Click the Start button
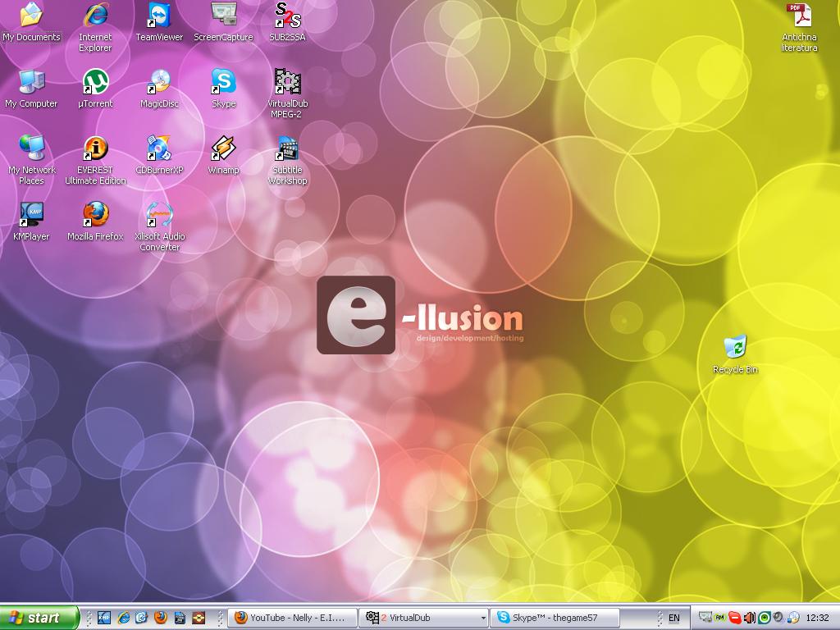The image size is (840, 630). point(39,618)
